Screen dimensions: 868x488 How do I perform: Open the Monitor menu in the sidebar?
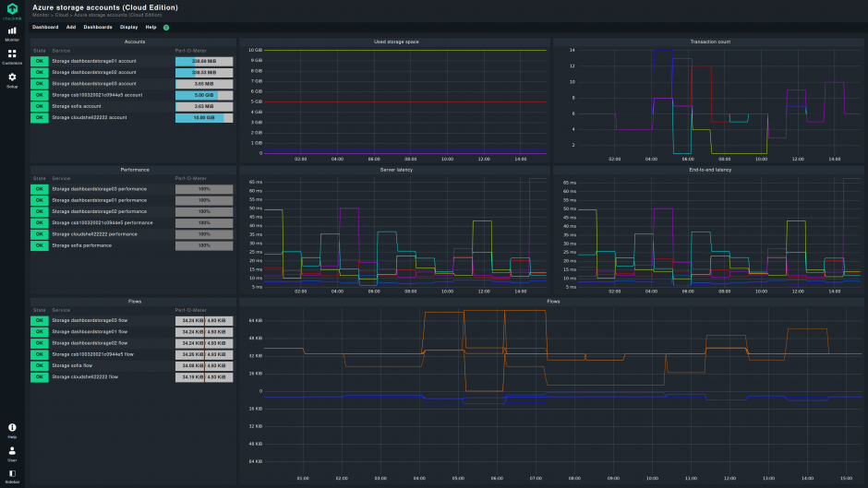[x=12, y=33]
